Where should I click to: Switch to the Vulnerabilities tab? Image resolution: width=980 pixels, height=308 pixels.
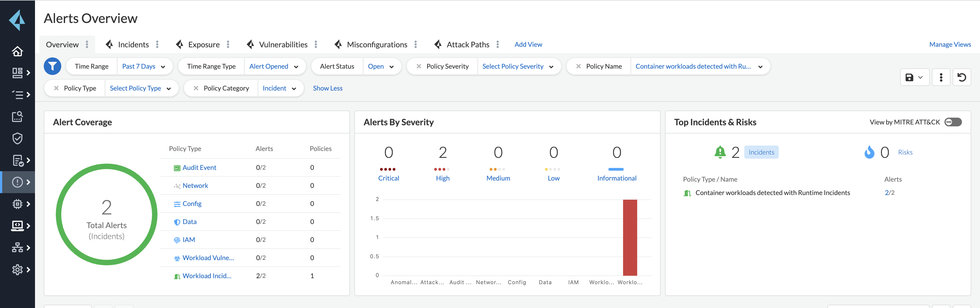283,45
